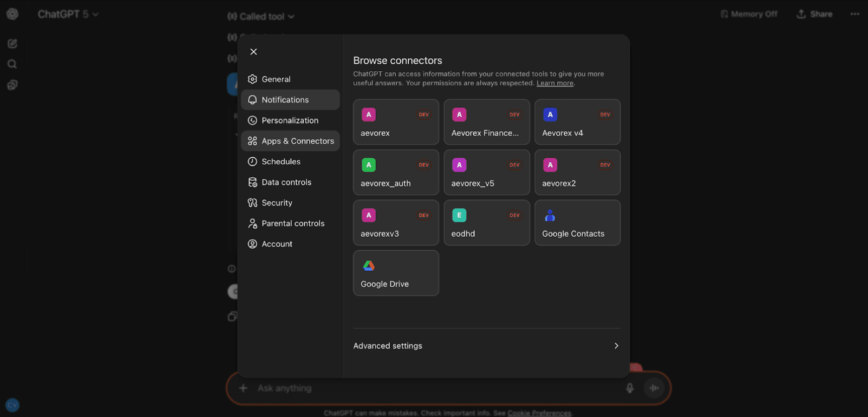Expand Advanced settings
Viewport: 868px width, 417px height.
click(x=487, y=346)
